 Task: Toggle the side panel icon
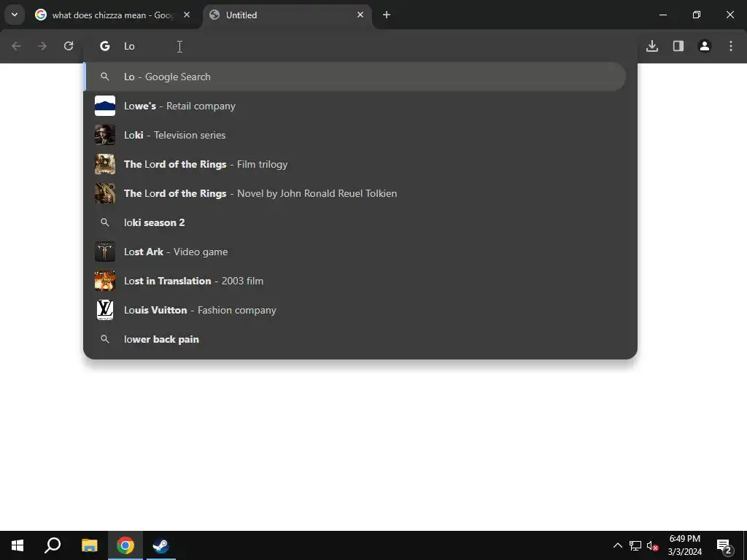tap(678, 46)
